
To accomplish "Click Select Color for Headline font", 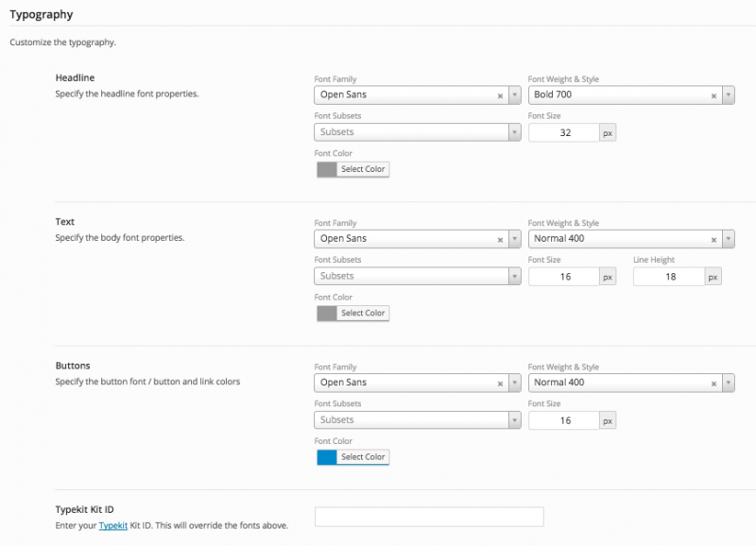I will click(363, 169).
